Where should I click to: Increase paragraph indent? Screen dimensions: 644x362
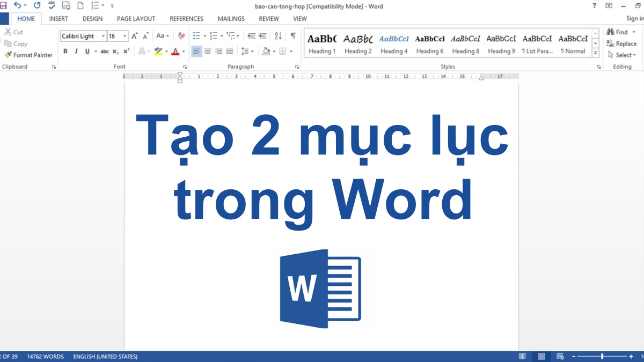tap(262, 36)
